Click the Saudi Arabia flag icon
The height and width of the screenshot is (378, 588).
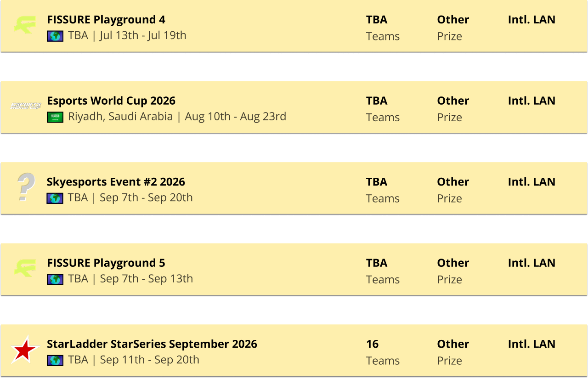pyautogui.click(x=55, y=117)
